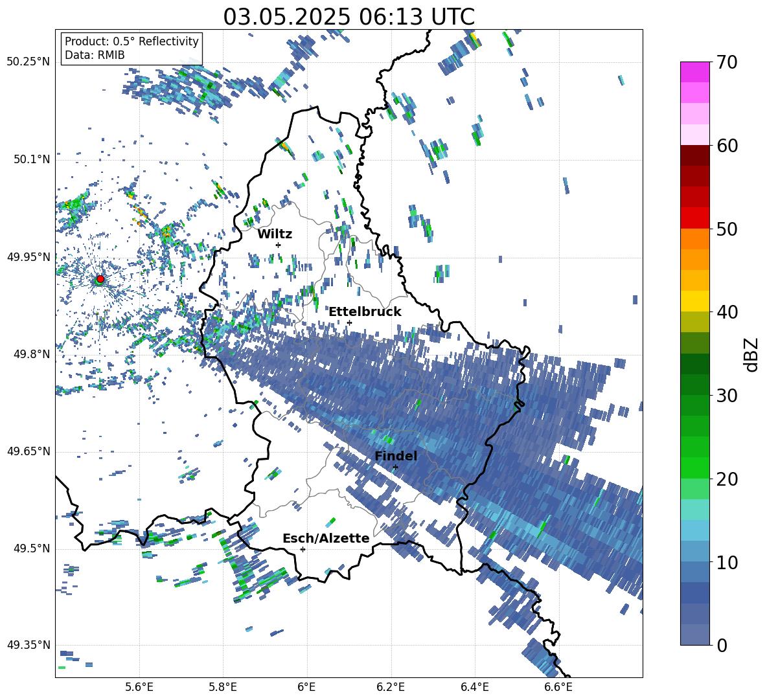Click the 6.4°E longitude label
767x700 pixels.
click(474, 687)
